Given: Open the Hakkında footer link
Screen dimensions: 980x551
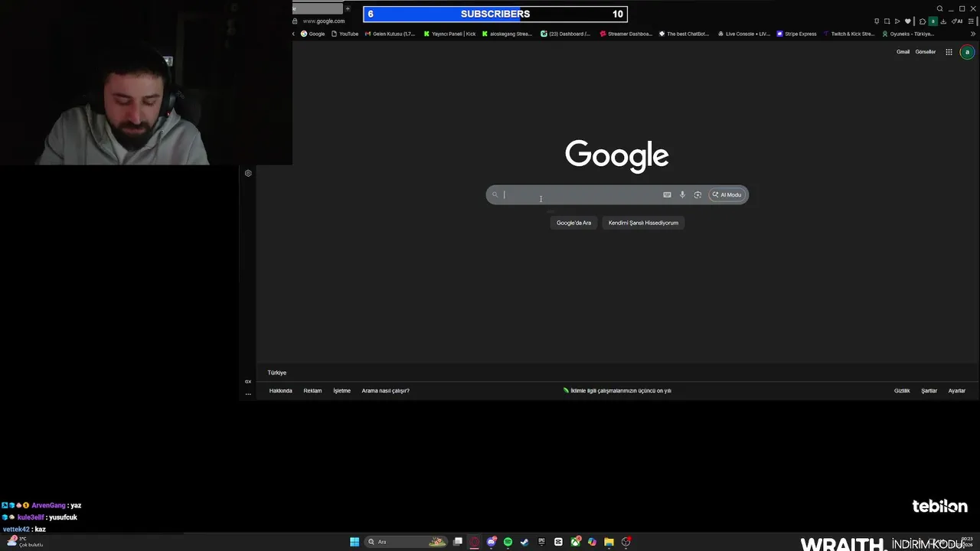Looking at the screenshot, I should [x=280, y=391].
